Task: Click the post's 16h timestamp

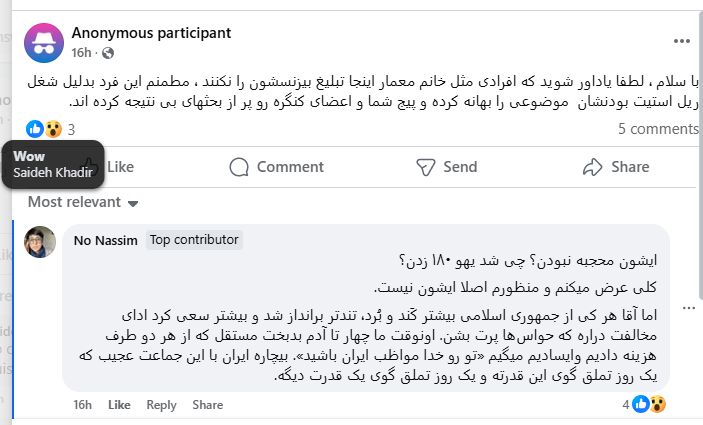Action: coord(81,52)
